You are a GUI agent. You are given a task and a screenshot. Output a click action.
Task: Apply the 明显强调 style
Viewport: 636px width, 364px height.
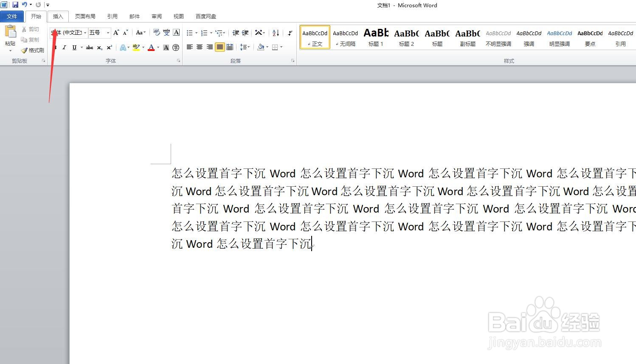pos(560,37)
